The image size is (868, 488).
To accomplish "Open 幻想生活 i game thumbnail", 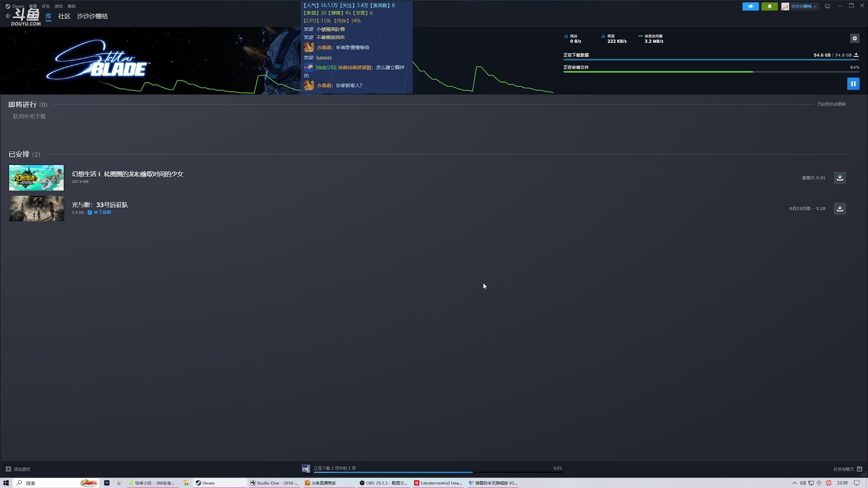I will [37, 178].
